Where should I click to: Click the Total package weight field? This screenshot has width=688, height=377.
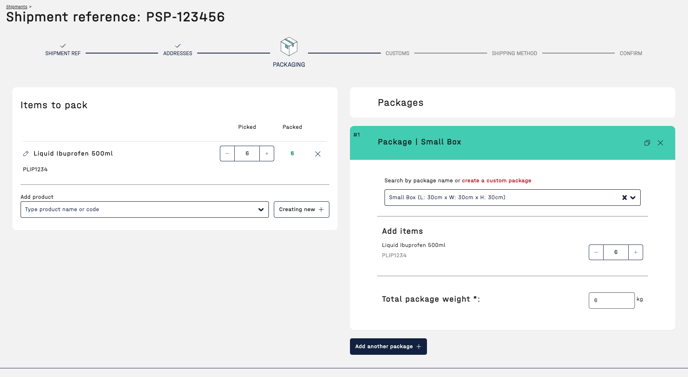tap(611, 300)
